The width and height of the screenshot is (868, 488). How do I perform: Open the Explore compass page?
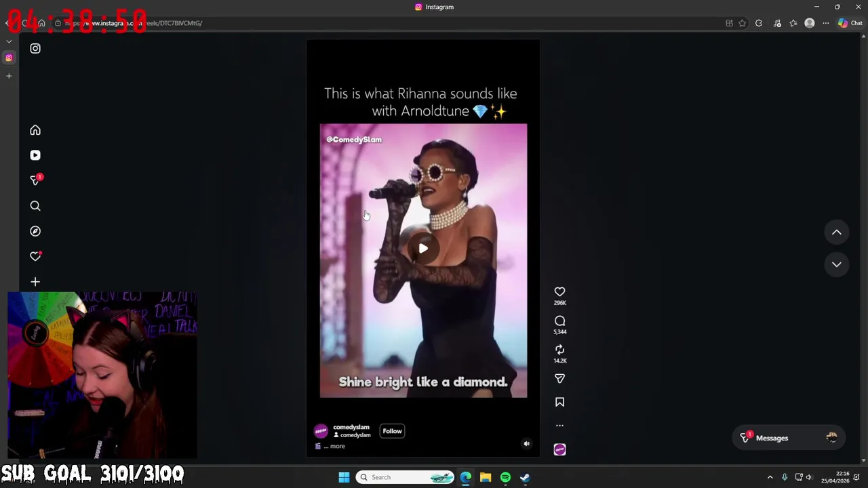click(35, 231)
